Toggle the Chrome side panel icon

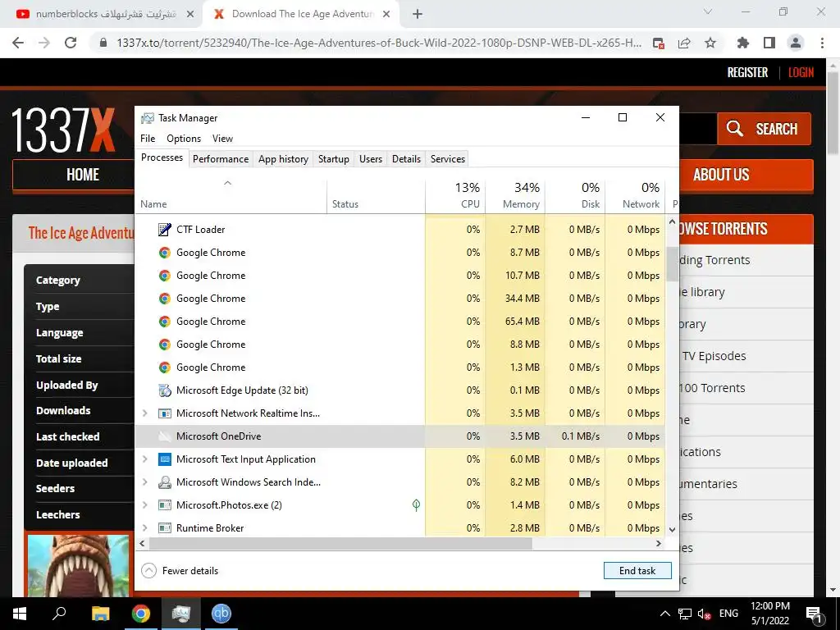(x=769, y=43)
